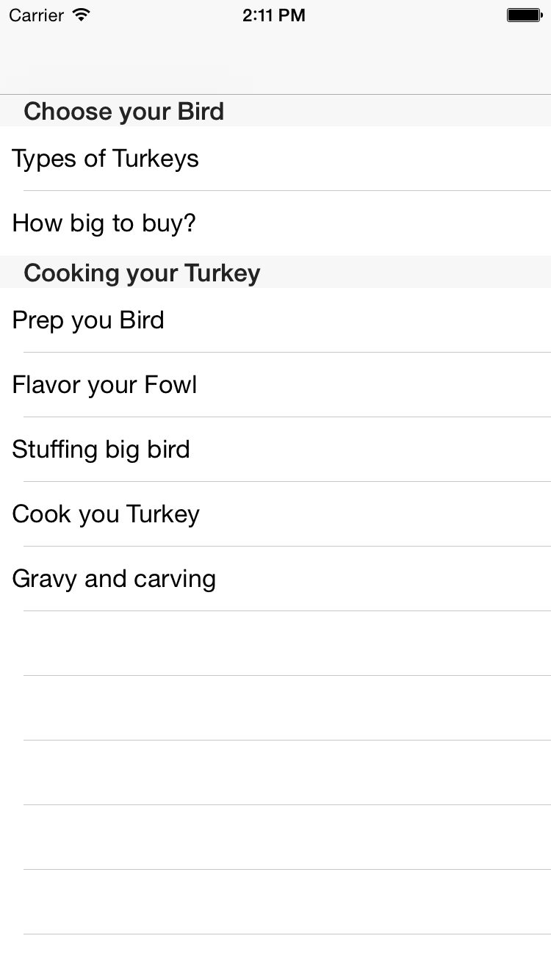Tap the Wi-Fi signal icon in status bar
Viewport: 551px width, 980px height.
click(82, 15)
